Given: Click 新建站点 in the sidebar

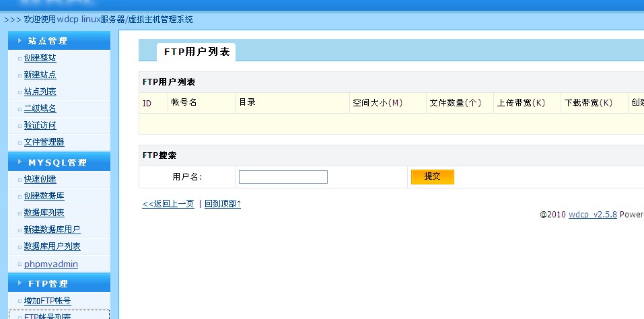Looking at the screenshot, I should coord(40,75).
